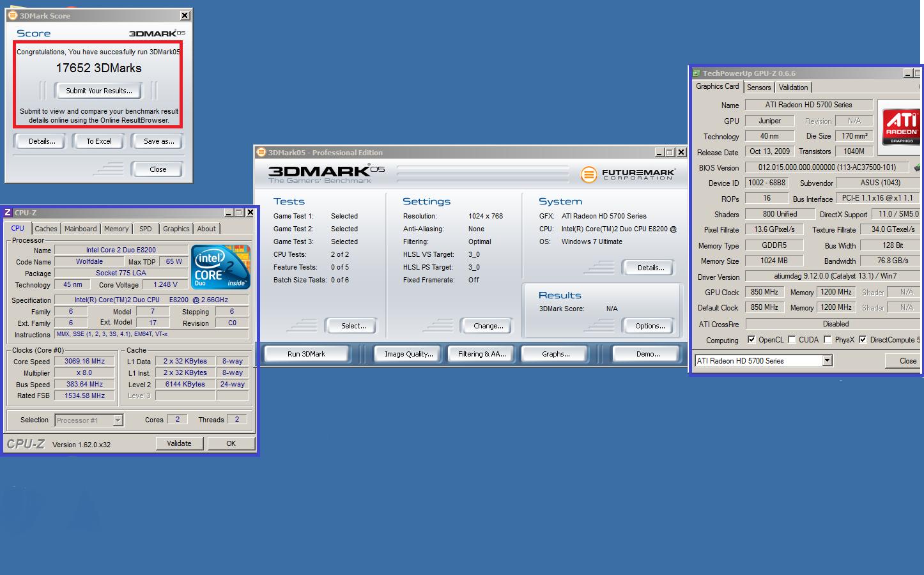Open the Validation tab in GPU-Z
The width and height of the screenshot is (924, 575).
point(794,88)
